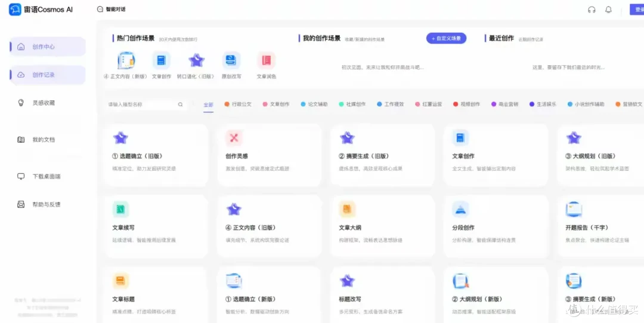Open the ③ 摘要生成（新版） card icon
This screenshot has height=323, width=644.
(574, 281)
